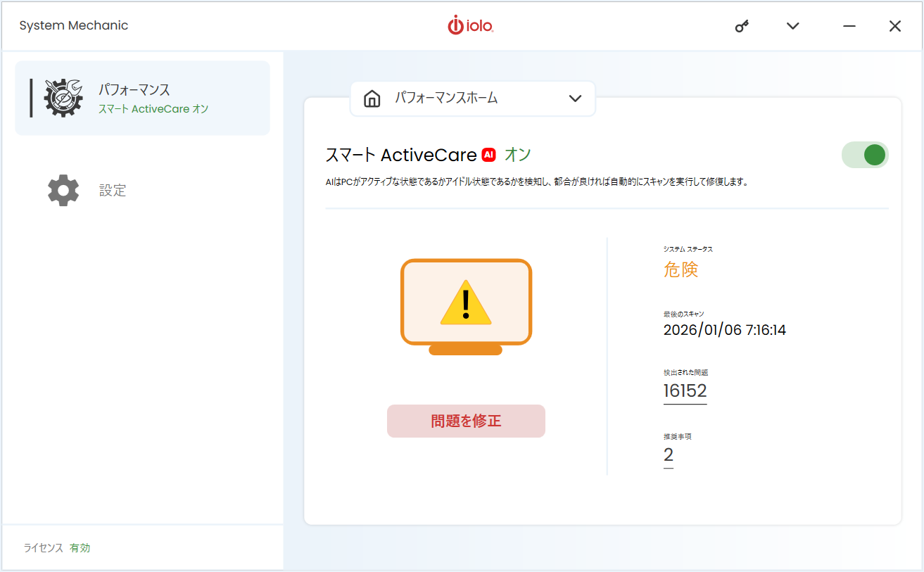Screen dimensions: 924x572
Task: Open the license key icon in the top bar
Action: click(741, 25)
